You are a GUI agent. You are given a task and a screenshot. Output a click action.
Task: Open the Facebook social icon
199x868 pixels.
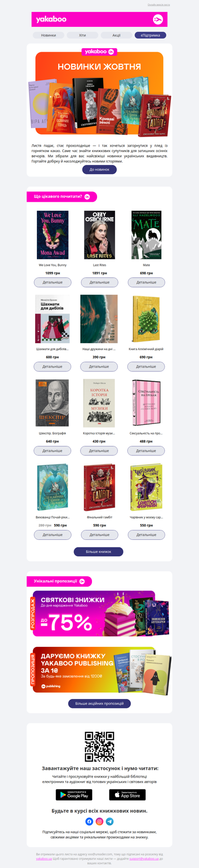pyautogui.click(x=89, y=821)
